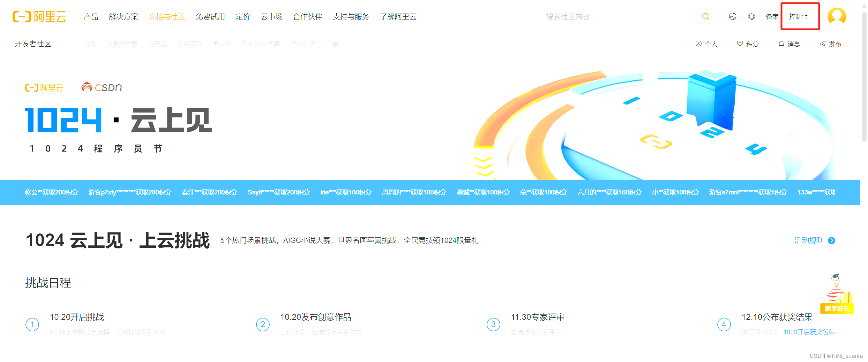Click ticker entry 移公**获取200积分

click(51, 192)
